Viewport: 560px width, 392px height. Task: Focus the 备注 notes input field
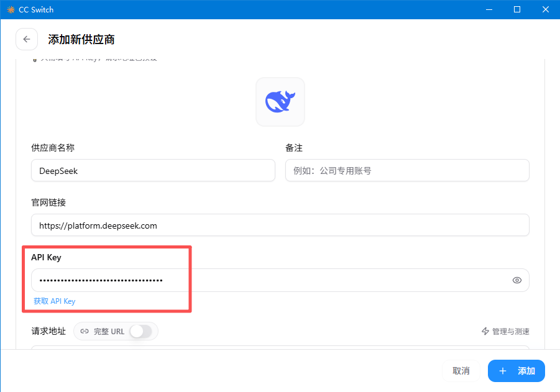click(x=407, y=171)
